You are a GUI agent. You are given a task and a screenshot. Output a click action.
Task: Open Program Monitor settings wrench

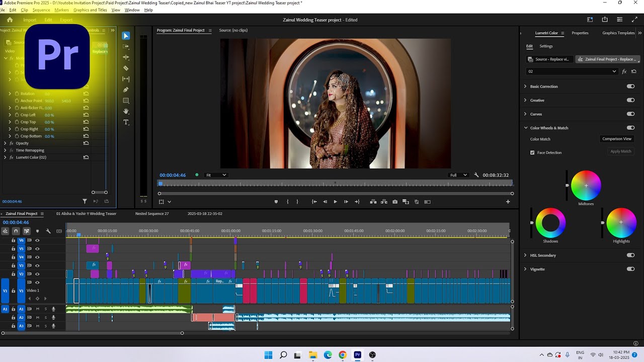pyautogui.click(x=476, y=175)
